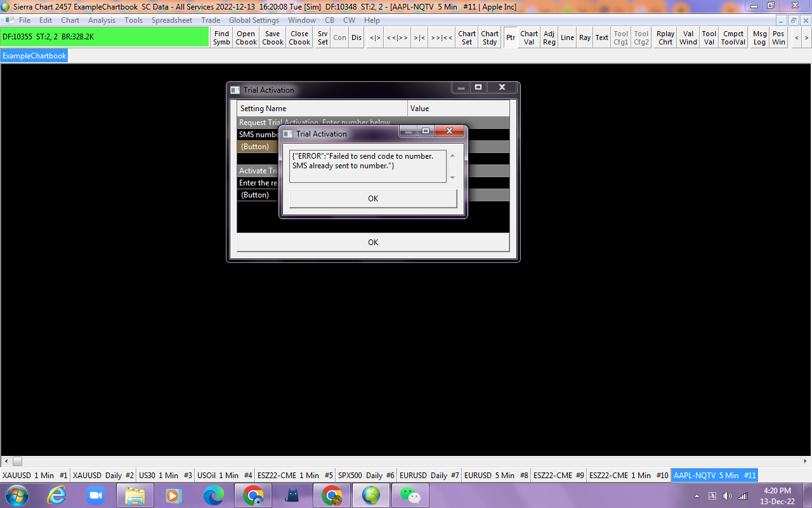Open the Global Settings menu

coord(254,20)
